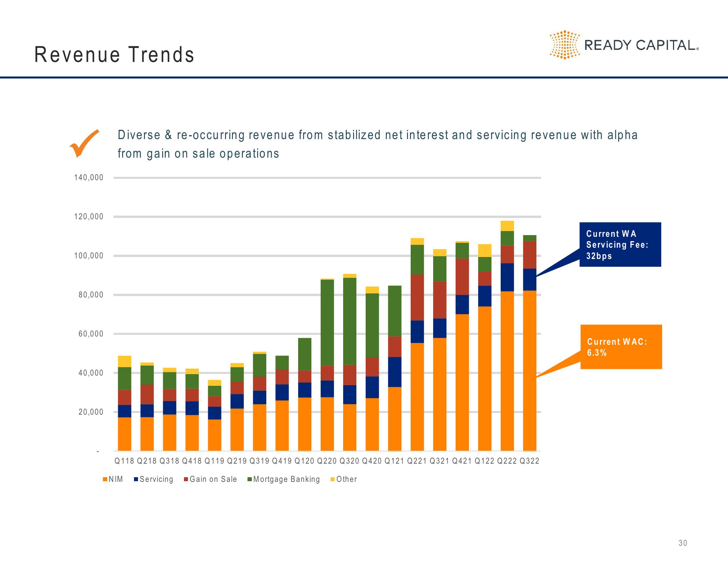Click the 60,000 y-axis label
Viewport: 728px width, 563px height.
click(x=91, y=334)
